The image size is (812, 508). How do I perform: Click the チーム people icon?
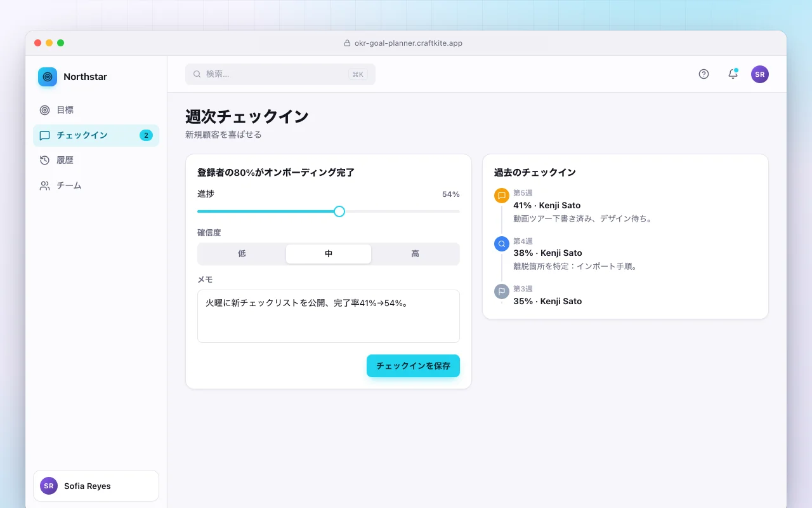click(44, 185)
